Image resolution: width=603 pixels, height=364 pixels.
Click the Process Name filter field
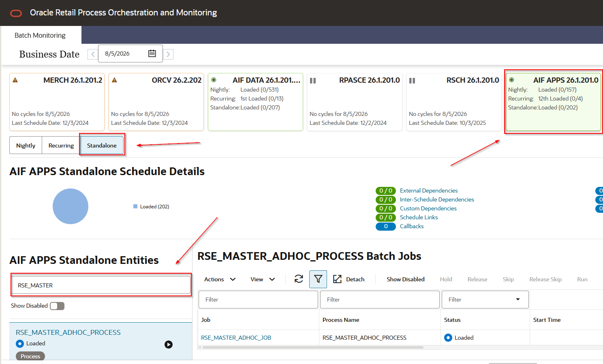tap(380, 300)
